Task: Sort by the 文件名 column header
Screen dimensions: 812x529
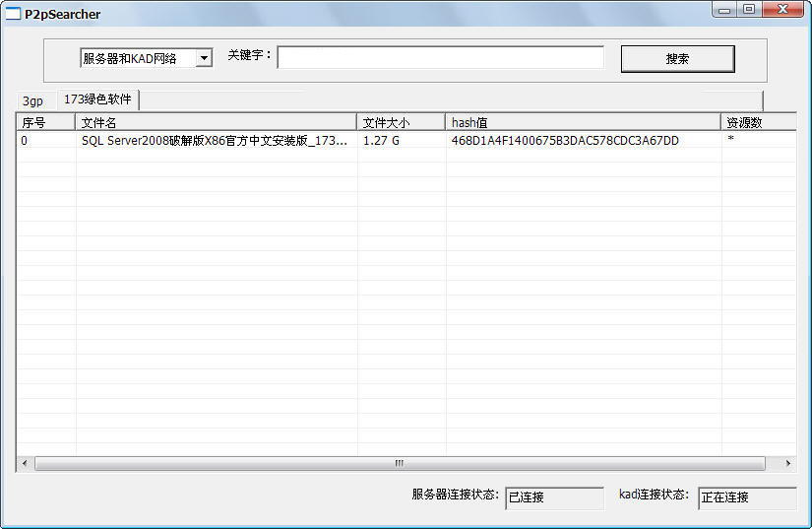Action: click(216, 122)
